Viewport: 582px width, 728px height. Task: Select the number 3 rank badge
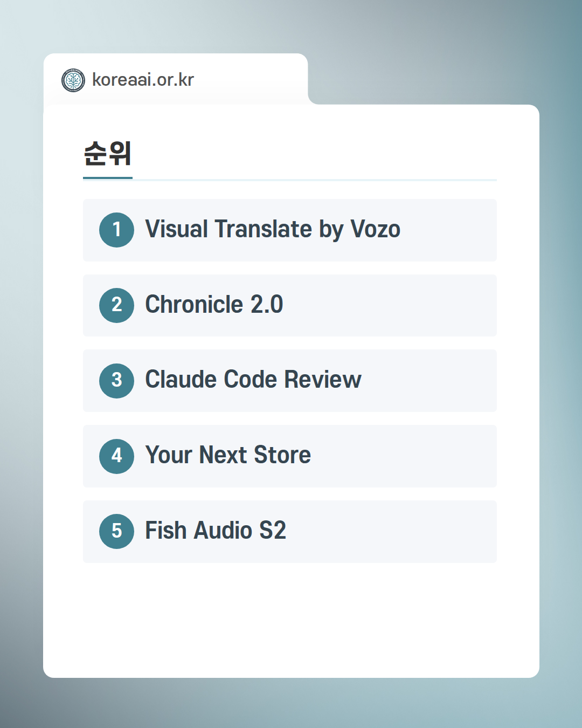point(116,381)
